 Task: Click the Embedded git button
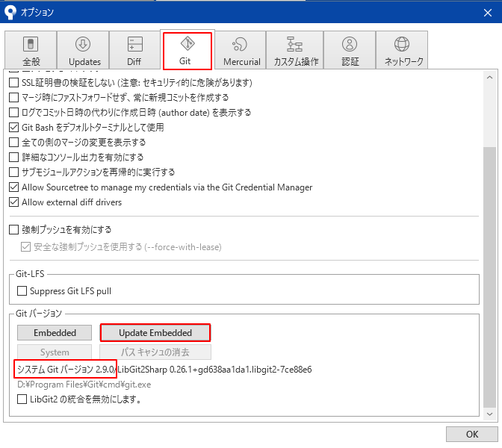(55, 333)
